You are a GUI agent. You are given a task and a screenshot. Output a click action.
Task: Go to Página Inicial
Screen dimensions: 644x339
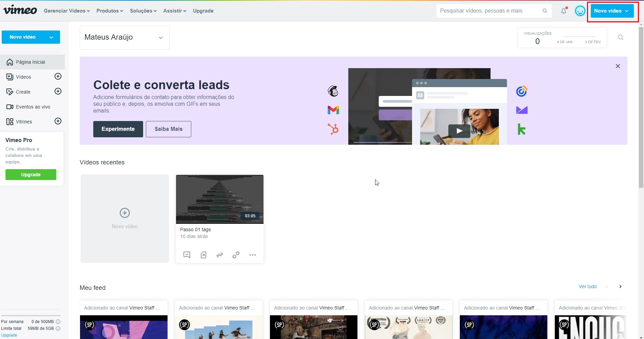32,62
